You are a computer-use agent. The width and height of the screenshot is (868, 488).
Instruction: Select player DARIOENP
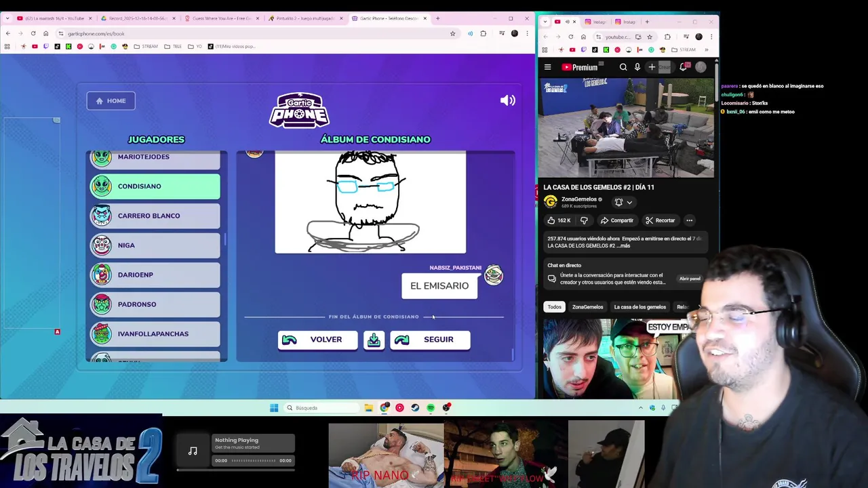point(155,274)
